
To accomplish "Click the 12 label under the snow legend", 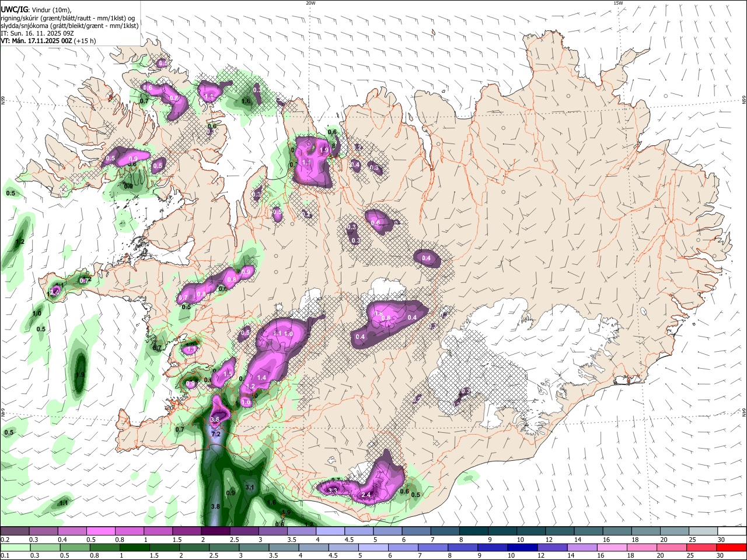I will coord(549,540).
